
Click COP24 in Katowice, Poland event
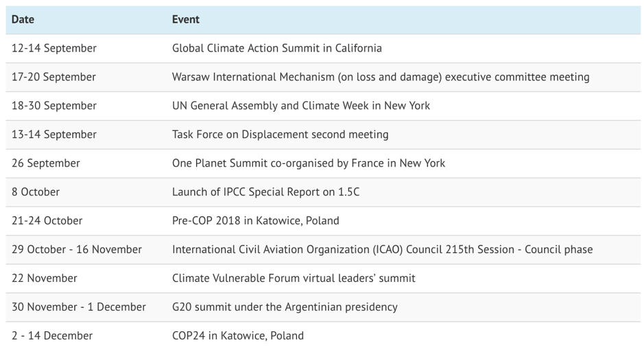point(237,336)
